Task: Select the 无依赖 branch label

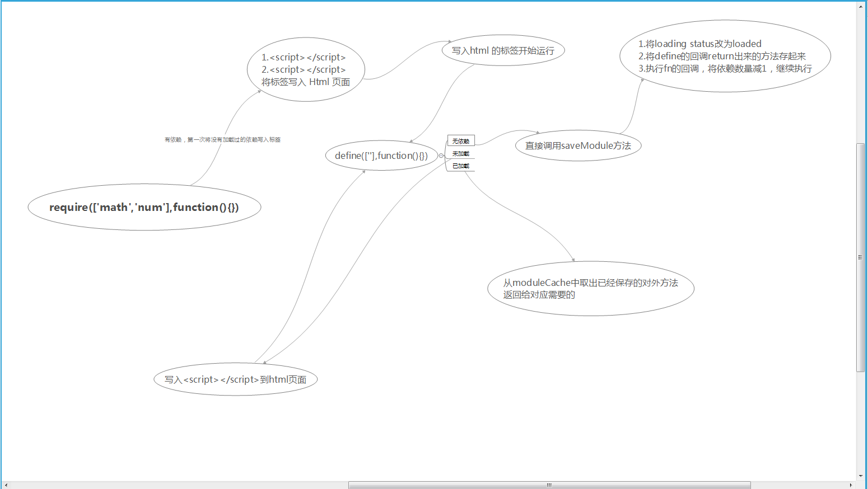Action: click(461, 141)
